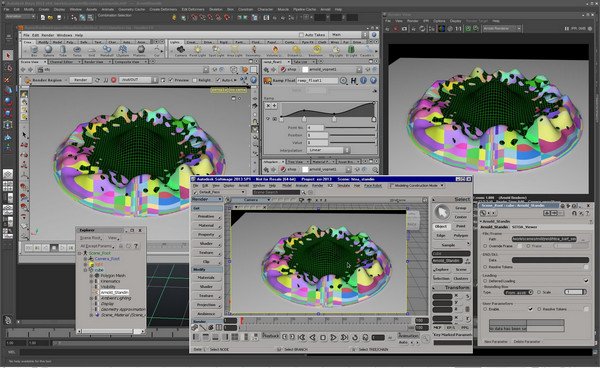Click the Tube shelf tool in Houdini
This screenshot has width=600, height=368.
[x=63, y=50]
